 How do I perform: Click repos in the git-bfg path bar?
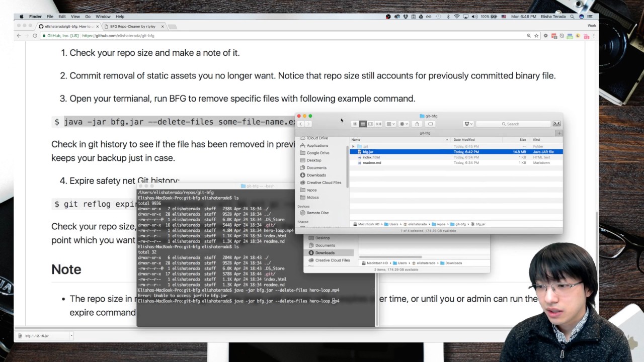point(439,224)
